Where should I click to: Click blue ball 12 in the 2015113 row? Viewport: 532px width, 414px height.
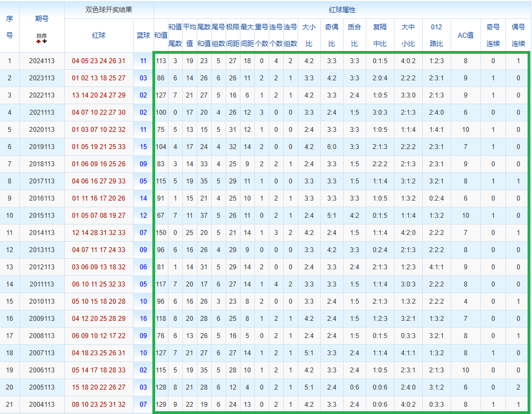tap(143, 216)
